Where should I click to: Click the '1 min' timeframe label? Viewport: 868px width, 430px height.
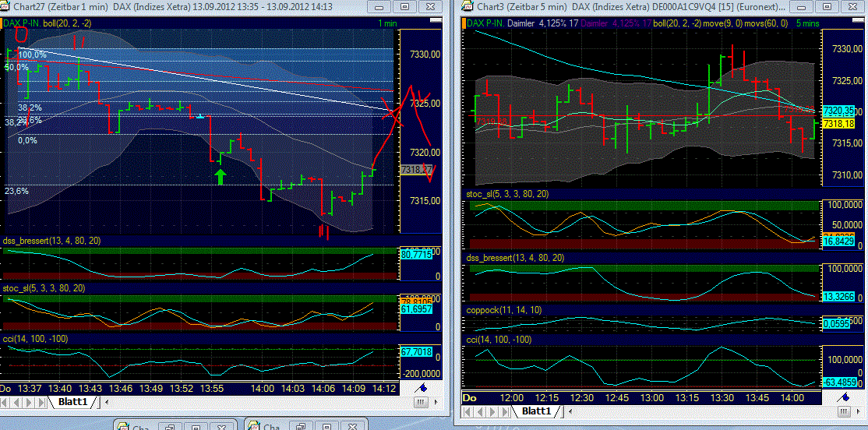[x=388, y=23]
